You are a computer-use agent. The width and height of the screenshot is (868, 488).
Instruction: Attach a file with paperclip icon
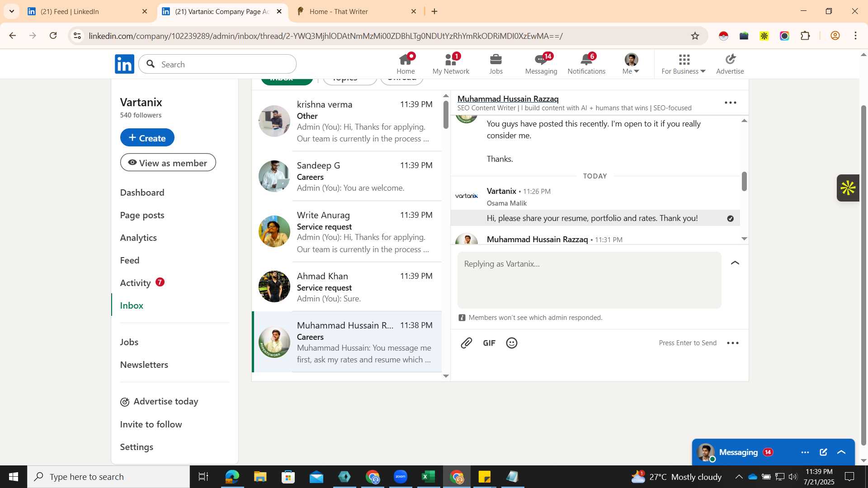466,343
